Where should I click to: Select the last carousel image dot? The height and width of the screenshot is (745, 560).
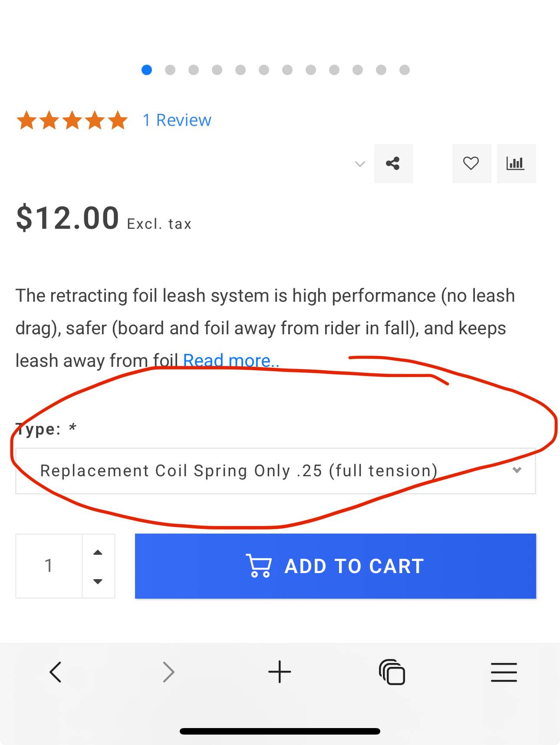click(405, 70)
